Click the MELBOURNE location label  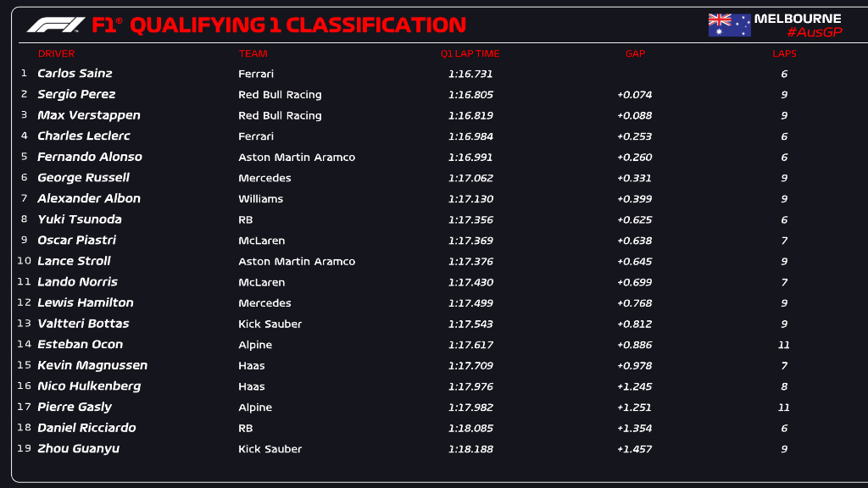pyautogui.click(x=798, y=19)
